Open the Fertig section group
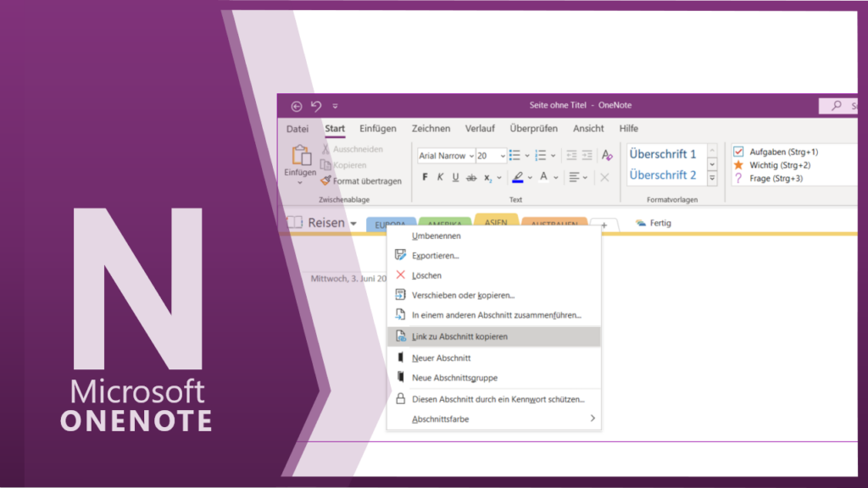Image resolution: width=868 pixels, height=488 pixels. pyautogui.click(x=654, y=223)
